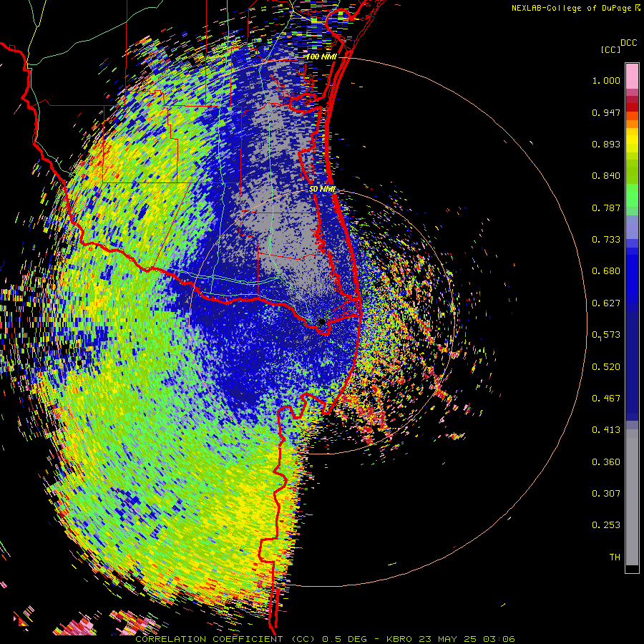Click the 0.413 scale label
This screenshot has width=644, height=644.
(606, 430)
